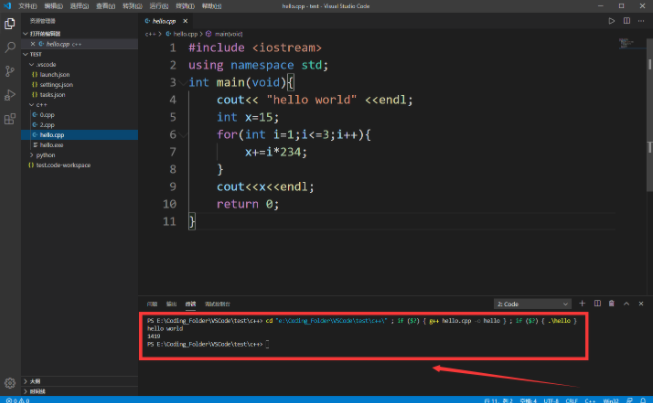Open the Search view in activity bar

tap(10, 47)
